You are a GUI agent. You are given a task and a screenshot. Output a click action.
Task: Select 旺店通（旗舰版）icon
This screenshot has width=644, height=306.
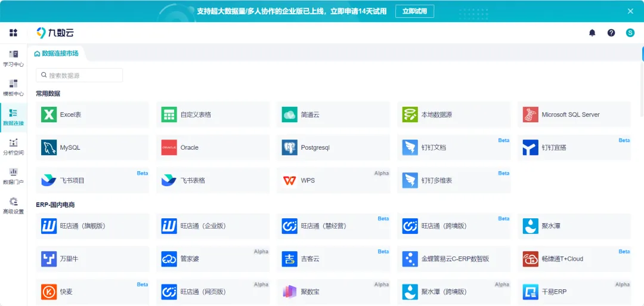[49, 226]
